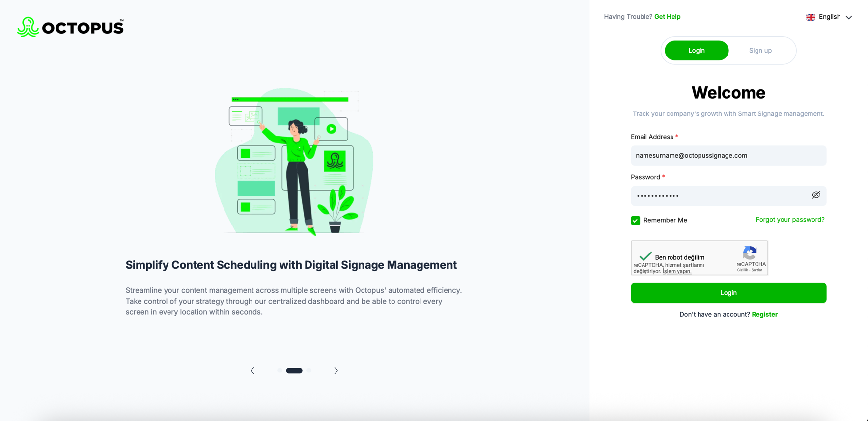The height and width of the screenshot is (421, 868).
Task: Click the reCAPTCHA logo icon
Action: 750,253
